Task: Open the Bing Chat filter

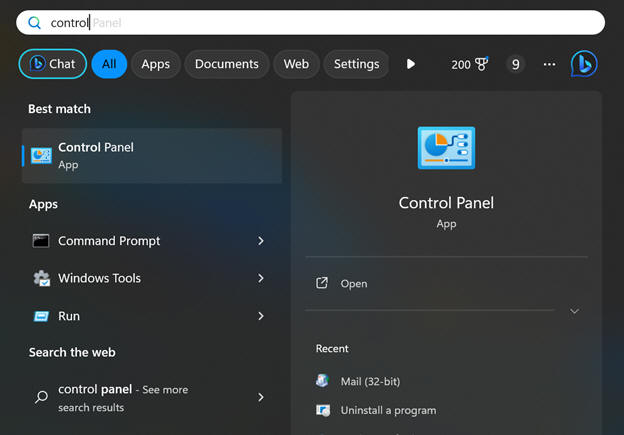Action: coord(53,64)
